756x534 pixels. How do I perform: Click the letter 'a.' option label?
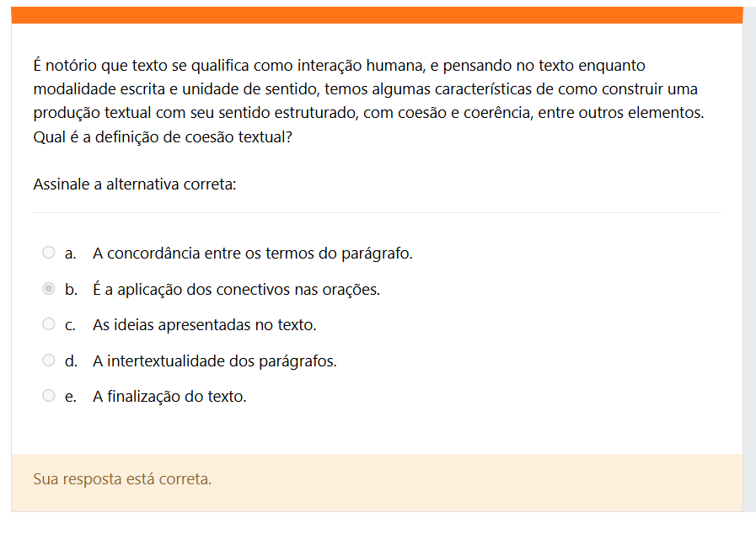point(71,254)
